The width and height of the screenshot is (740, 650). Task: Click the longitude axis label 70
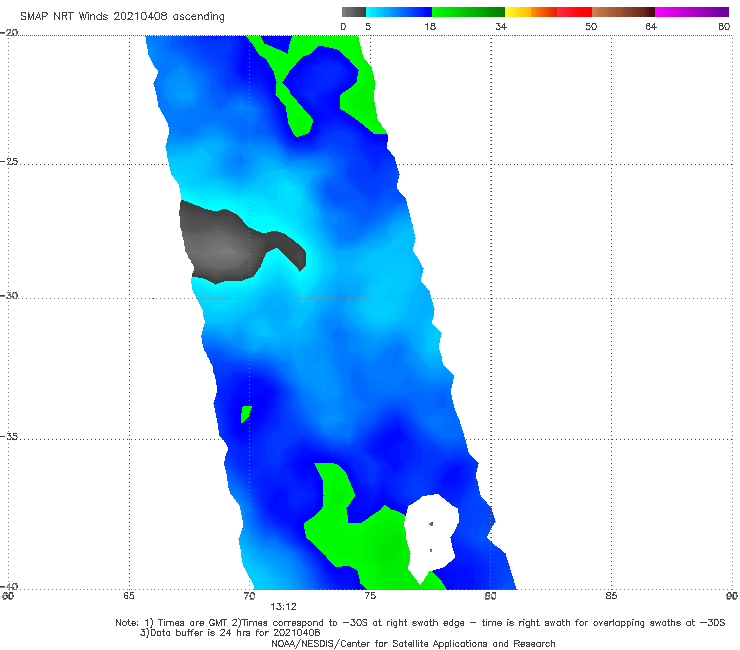click(249, 596)
